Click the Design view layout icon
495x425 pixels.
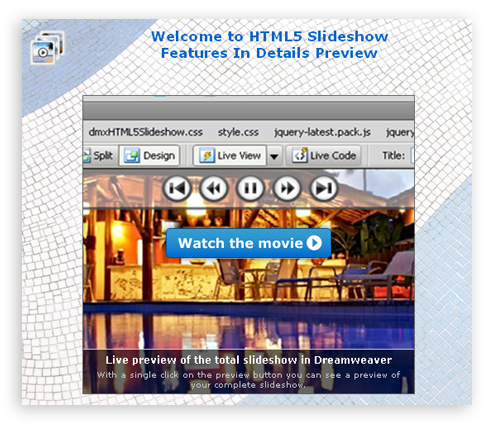[x=132, y=156]
